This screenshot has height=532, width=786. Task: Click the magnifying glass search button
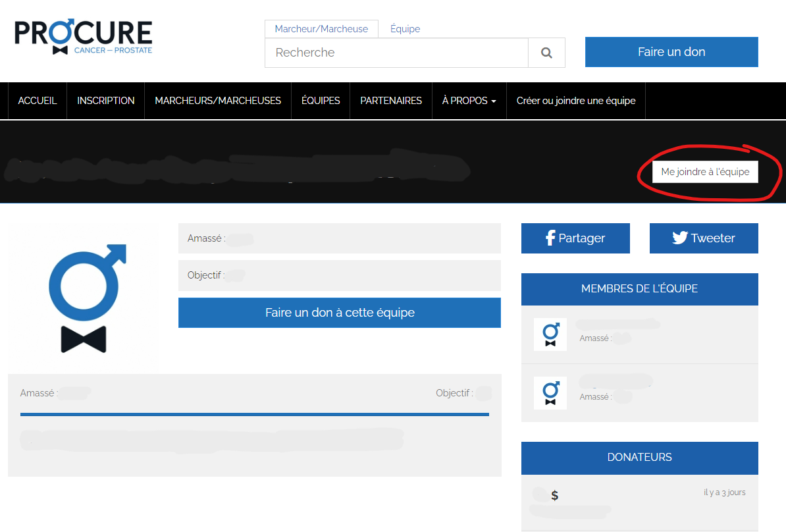click(x=546, y=53)
